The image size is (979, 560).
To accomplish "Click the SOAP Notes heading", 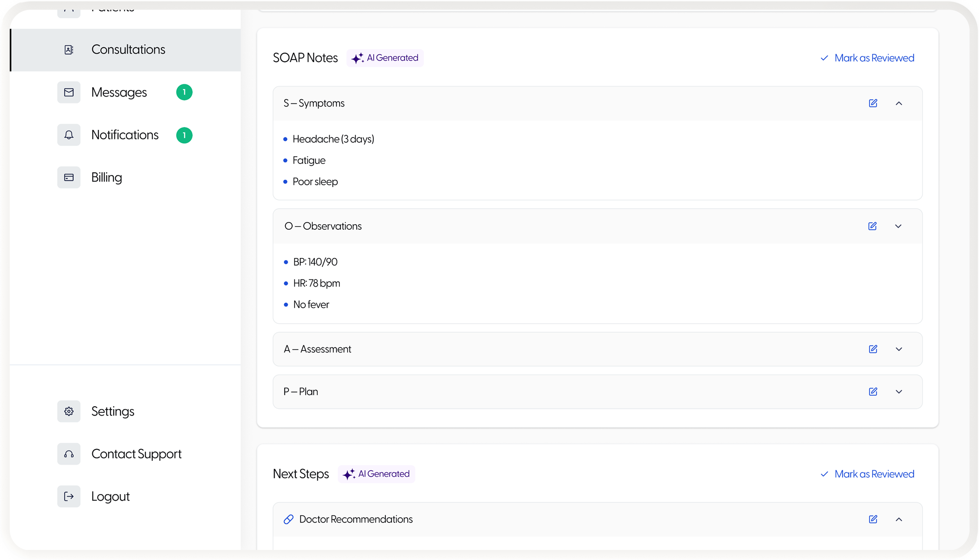I will (x=305, y=58).
